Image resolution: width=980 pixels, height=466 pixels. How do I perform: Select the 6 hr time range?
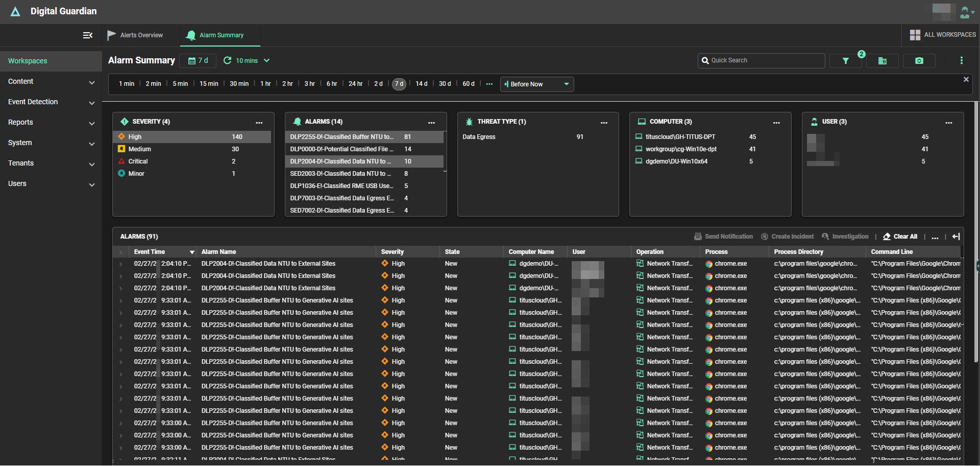click(332, 84)
